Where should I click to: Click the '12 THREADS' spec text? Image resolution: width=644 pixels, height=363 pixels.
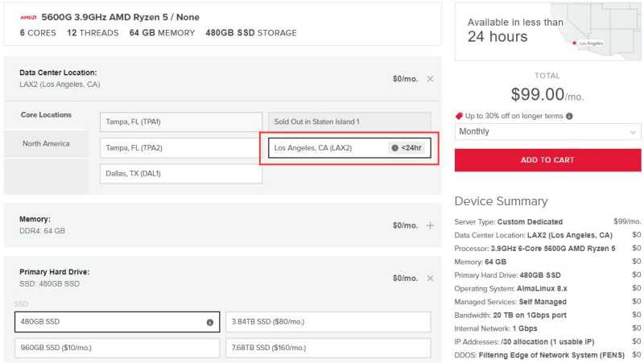coord(93,33)
